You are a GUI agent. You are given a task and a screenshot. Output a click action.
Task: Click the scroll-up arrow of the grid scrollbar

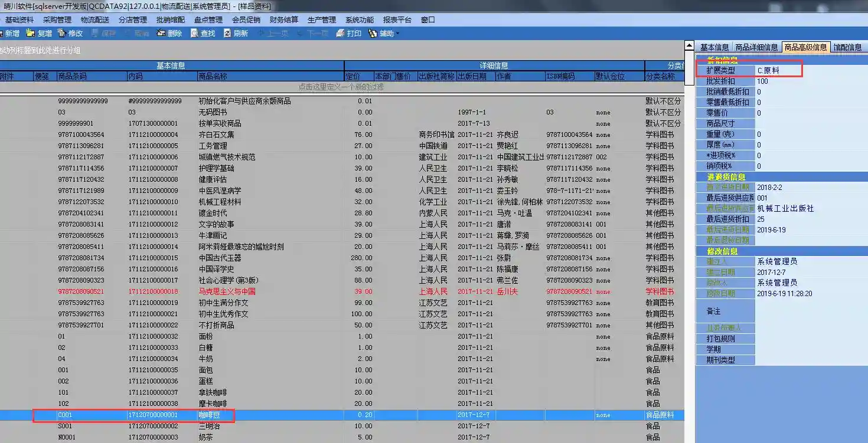point(689,46)
